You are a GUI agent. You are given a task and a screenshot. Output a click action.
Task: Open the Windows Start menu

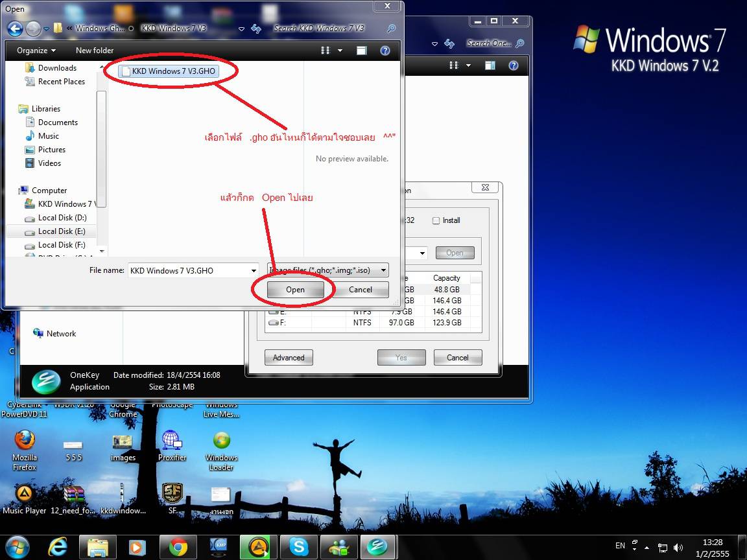coord(18,546)
